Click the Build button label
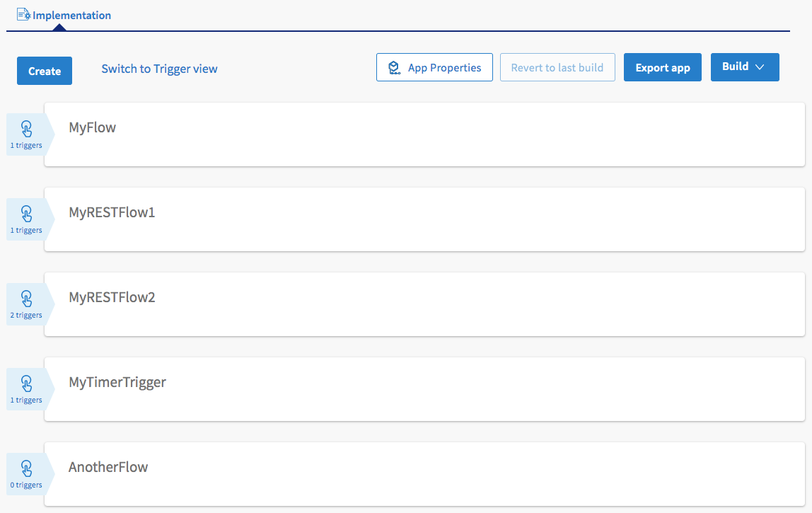 [735, 67]
